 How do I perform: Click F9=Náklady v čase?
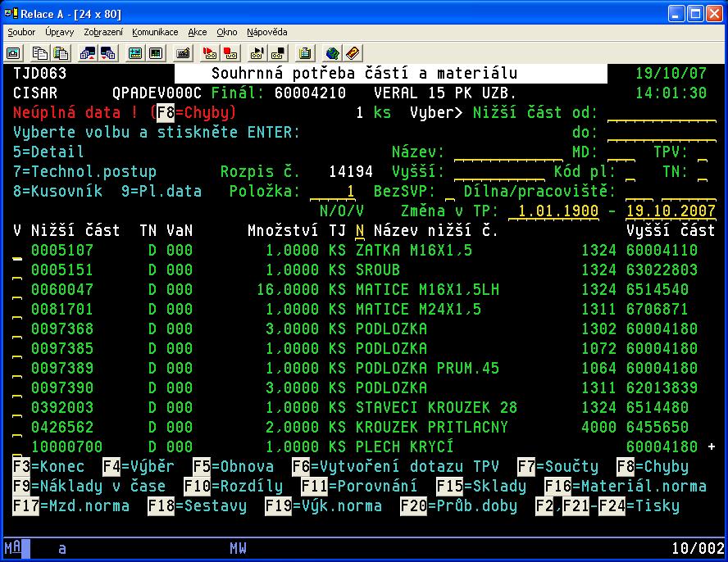tap(89, 486)
